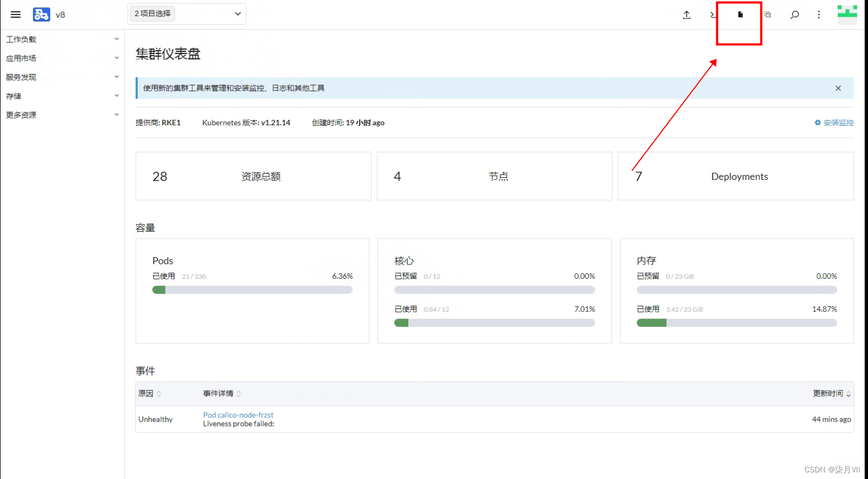868x479 pixels.
Task: Open the kubectl shell icon
Action: [713, 15]
